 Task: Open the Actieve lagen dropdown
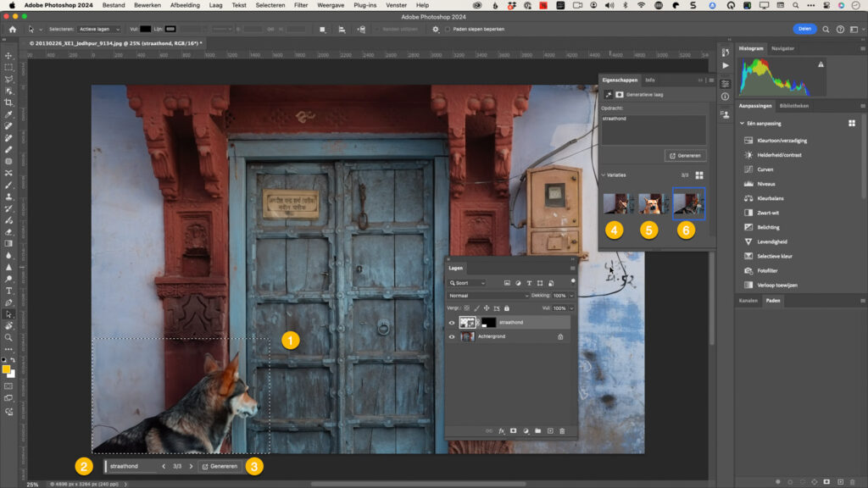(98, 30)
